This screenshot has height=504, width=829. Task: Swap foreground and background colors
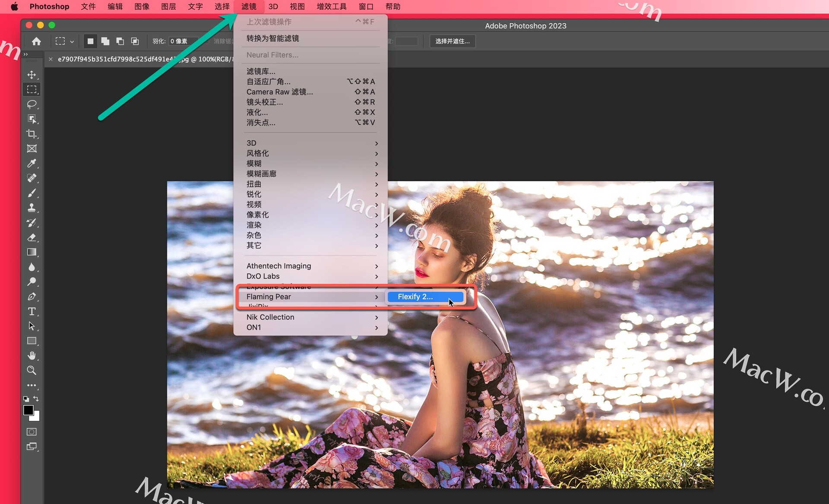[x=36, y=399]
